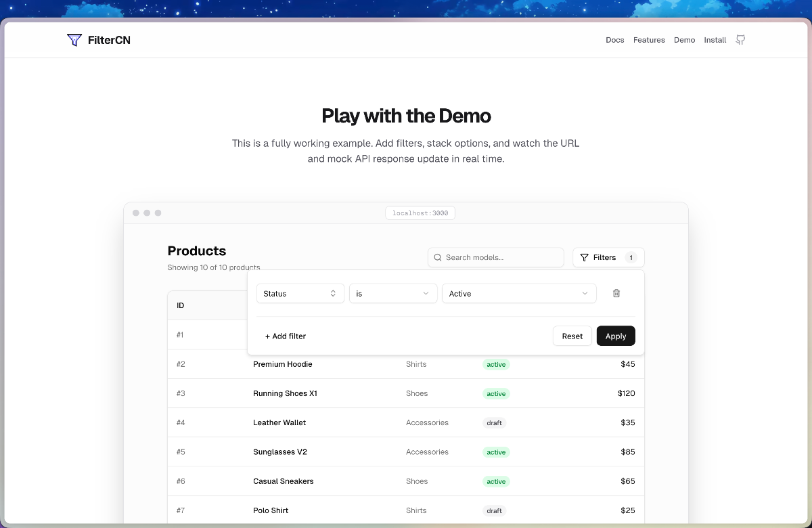Image resolution: width=812 pixels, height=528 pixels.
Task: Delete the Status filter using the trash icon
Action: 616,292
